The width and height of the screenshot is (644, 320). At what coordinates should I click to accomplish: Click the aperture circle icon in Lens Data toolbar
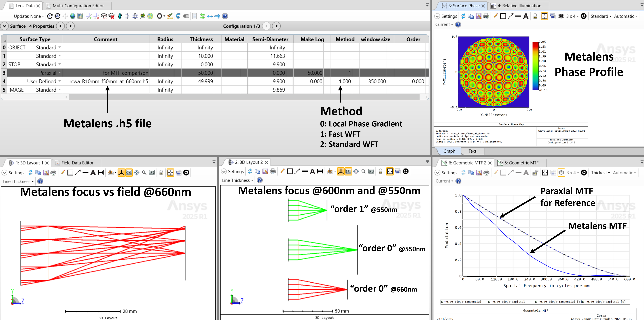tap(159, 16)
